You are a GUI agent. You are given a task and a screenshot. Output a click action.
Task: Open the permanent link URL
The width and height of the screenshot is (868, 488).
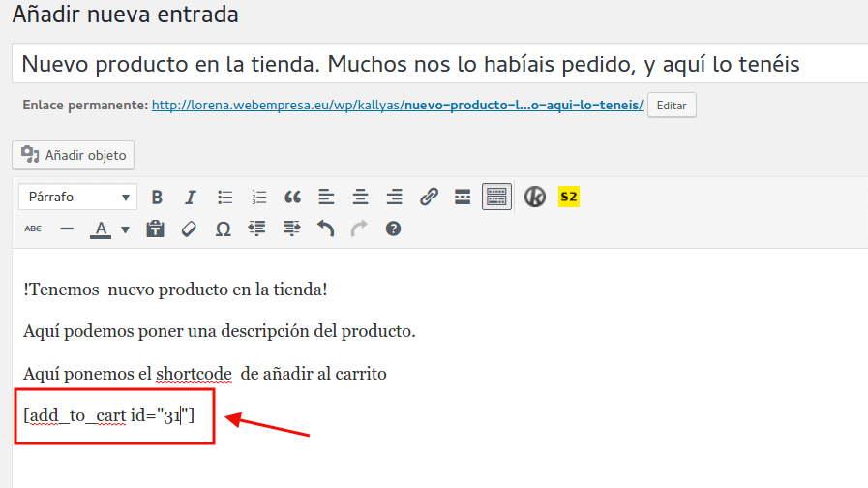tap(398, 105)
